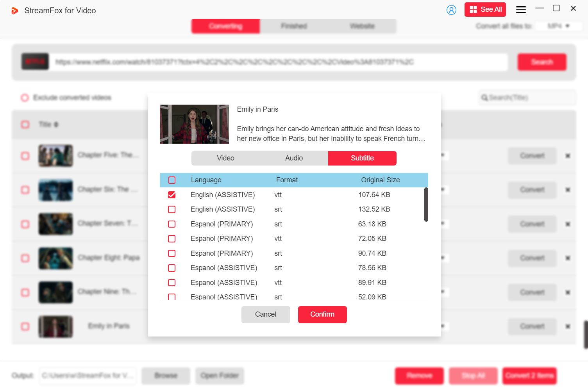This screenshot has height=390, width=588.
Task: Check English (ASSISTIVE) srt 132.52 KB subtitle
Action: tap(172, 209)
